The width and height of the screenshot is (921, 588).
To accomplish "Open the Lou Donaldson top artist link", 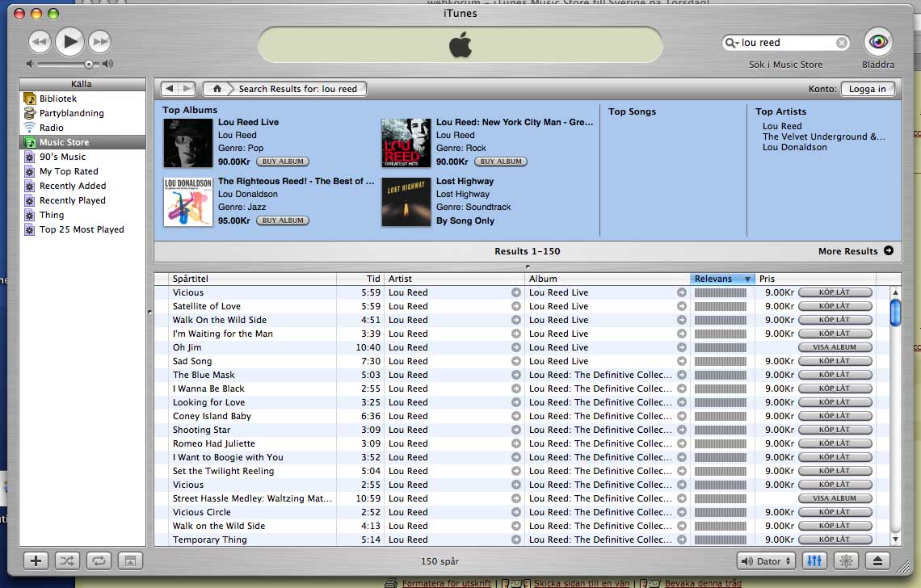I will tap(795, 148).
